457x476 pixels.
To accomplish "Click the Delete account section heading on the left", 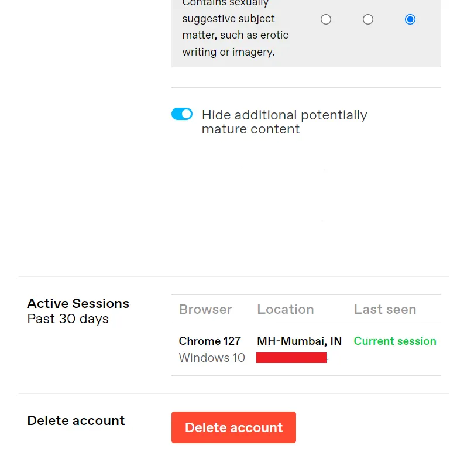I will point(76,420).
